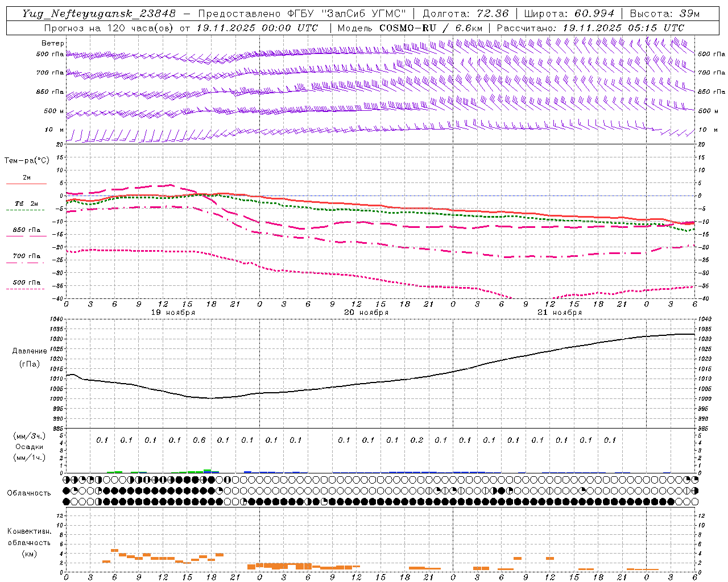Click the "Широта: 60.994" header field
This screenshot has width=728, height=582.
pyautogui.click(x=569, y=14)
